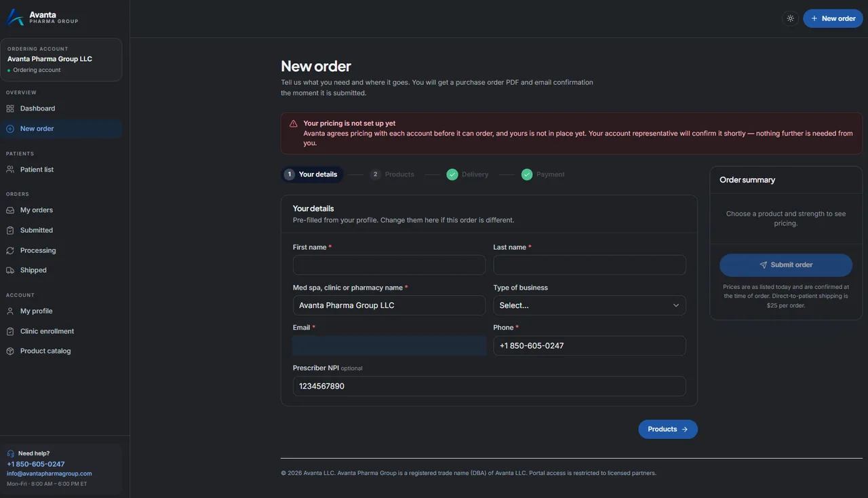Image resolution: width=868 pixels, height=498 pixels.
Task: Call the support phone number link
Action: (36, 464)
